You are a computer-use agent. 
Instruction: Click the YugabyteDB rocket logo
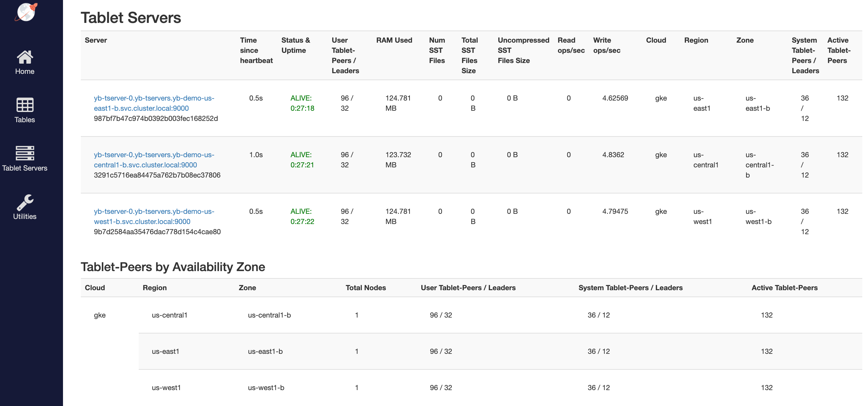pyautogui.click(x=26, y=12)
